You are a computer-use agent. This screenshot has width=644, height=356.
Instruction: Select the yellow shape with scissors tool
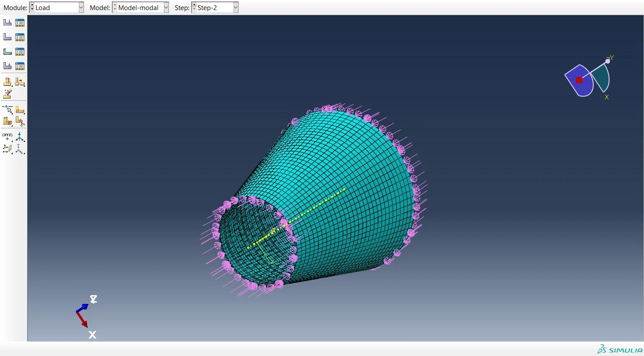[20, 121]
